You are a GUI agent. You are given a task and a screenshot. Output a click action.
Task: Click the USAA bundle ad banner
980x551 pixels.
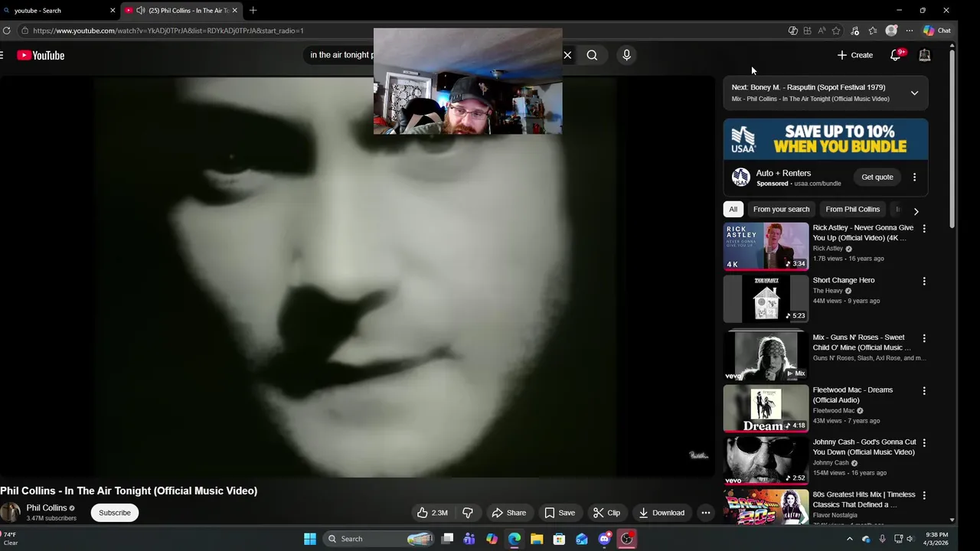pyautogui.click(x=825, y=139)
